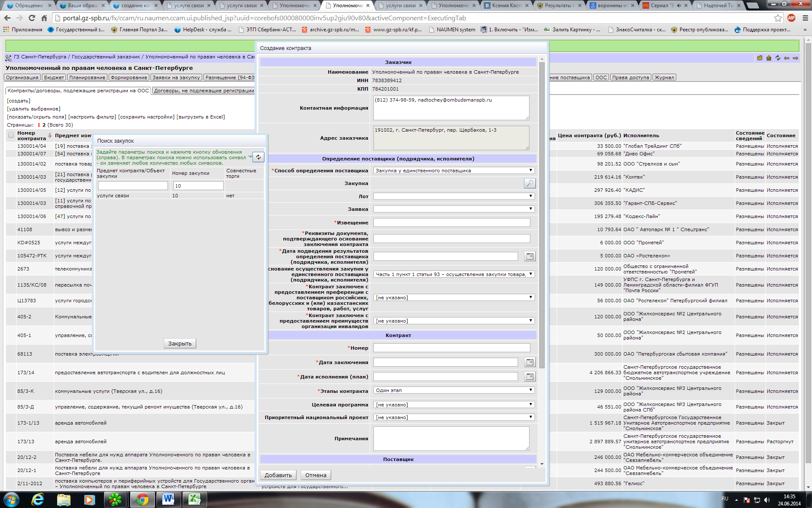Switch to the Права доступа tab
812x508 pixels.
coord(630,77)
